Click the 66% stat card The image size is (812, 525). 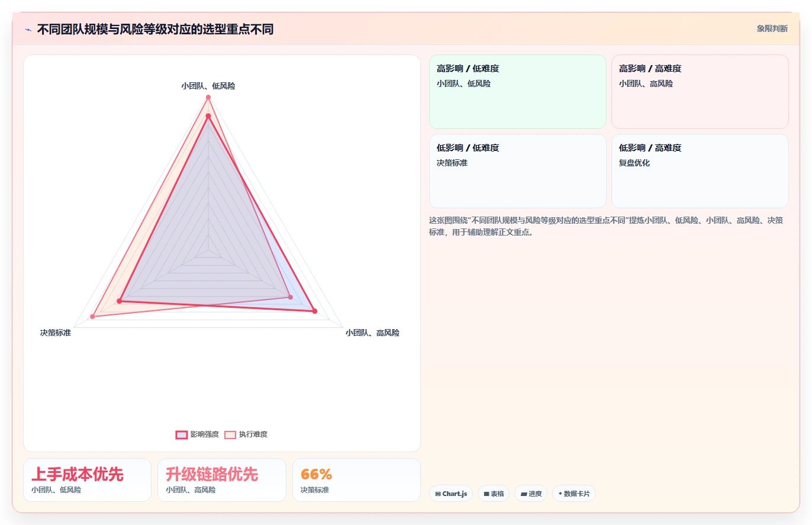356,480
